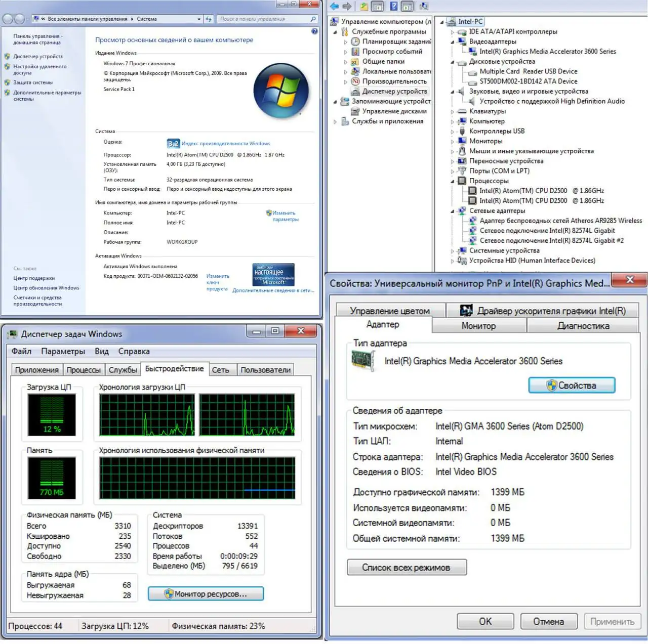
Task: Click the Общие папки shared folder icon
Action: 355,62
